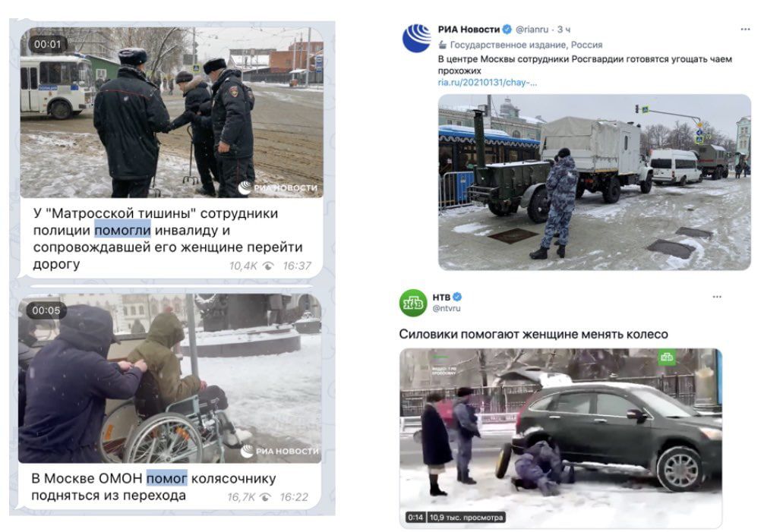Viewport: 764px width, 532px height.
Task: Click the 00:05 duration badge
Action: (46, 310)
